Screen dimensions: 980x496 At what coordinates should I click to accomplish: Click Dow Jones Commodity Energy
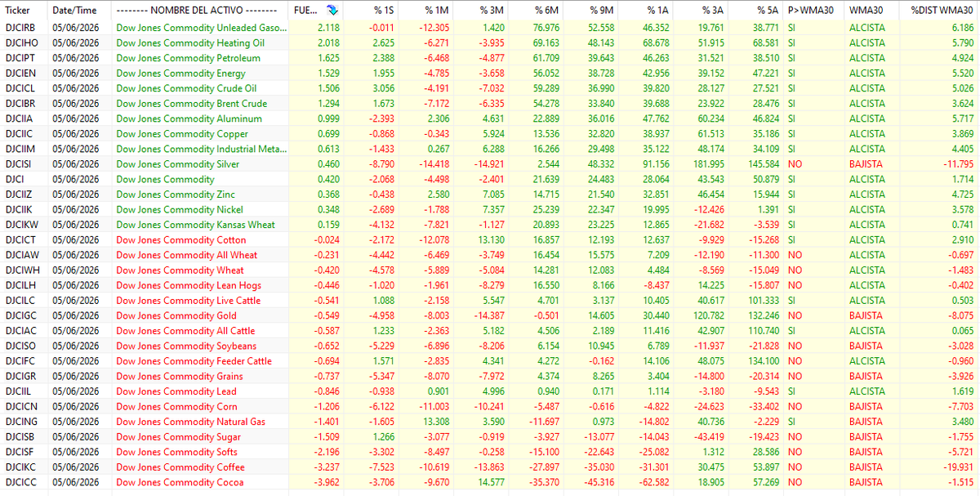(x=180, y=73)
